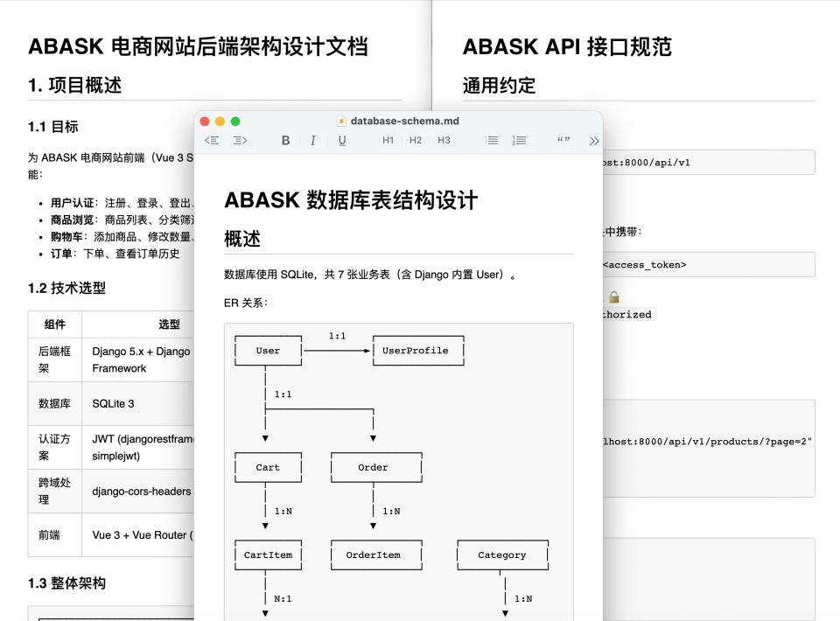Click the 订单 bullet item

tap(115, 254)
